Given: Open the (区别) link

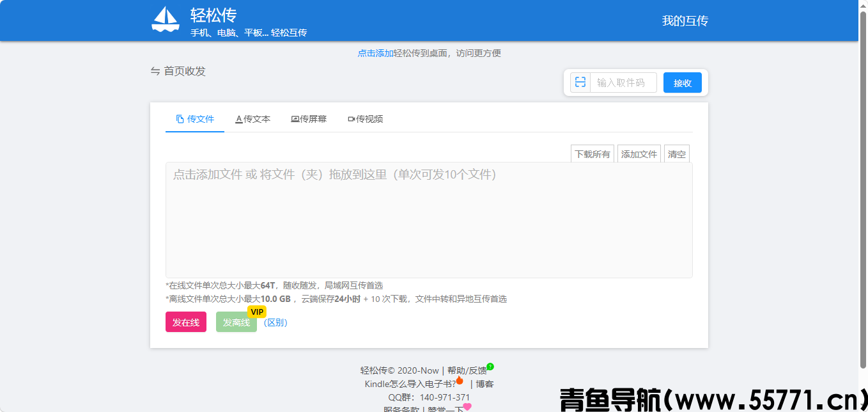Looking at the screenshot, I should click(x=276, y=322).
